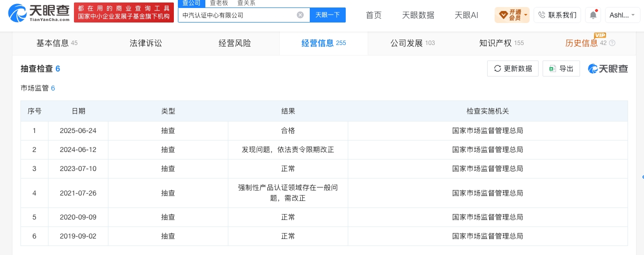Open the Tianyancha logo homepage
644x255 pixels.
tap(39, 12)
